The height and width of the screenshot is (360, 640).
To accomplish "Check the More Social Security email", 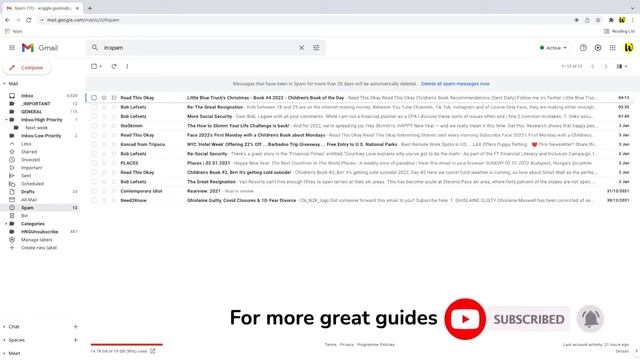I will click(x=94, y=116).
